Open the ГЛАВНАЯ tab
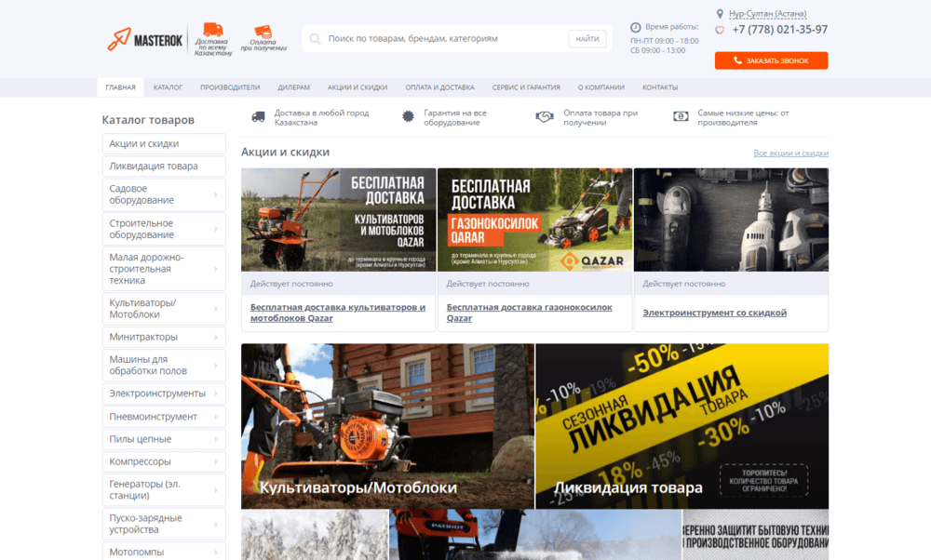This screenshot has height=560, width=931. click(120, 87)
